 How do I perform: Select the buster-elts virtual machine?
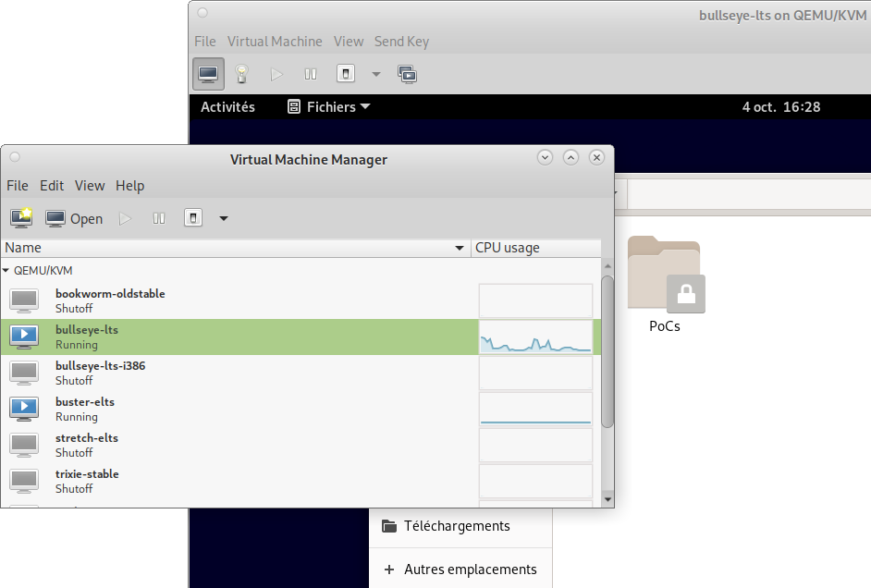[84, 409]
